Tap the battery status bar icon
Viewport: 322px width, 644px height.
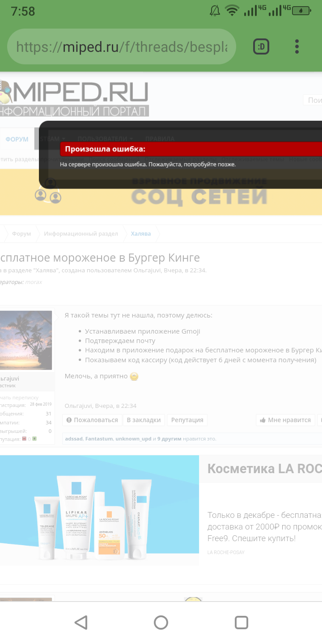pyautogui.click(x=301, y=11)
